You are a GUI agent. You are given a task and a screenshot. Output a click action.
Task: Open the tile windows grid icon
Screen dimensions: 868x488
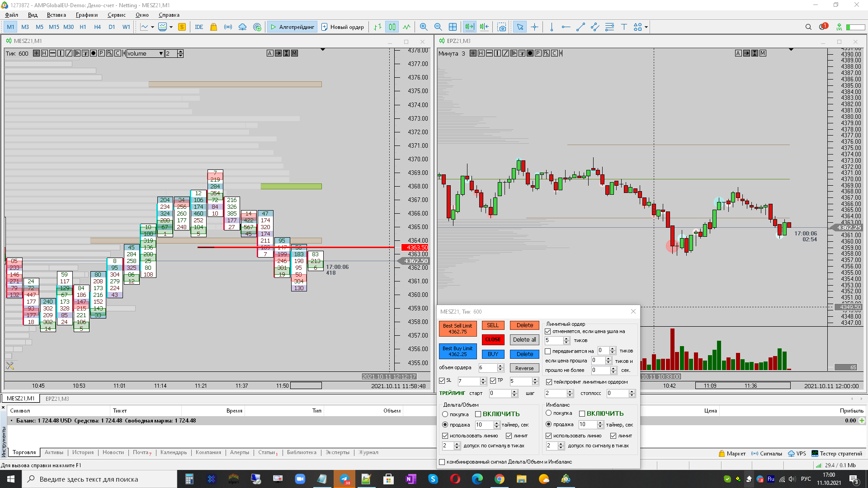453,27
